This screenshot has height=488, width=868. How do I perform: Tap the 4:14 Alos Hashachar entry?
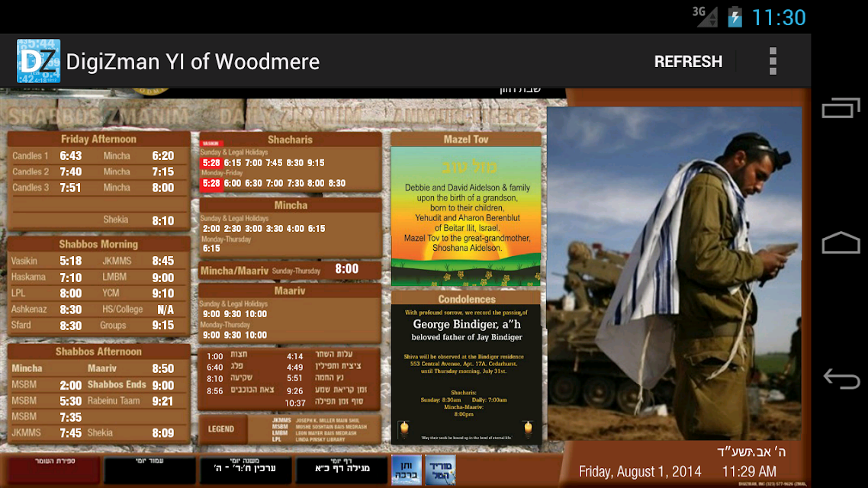pyautogui.click(x=320, y=356)
